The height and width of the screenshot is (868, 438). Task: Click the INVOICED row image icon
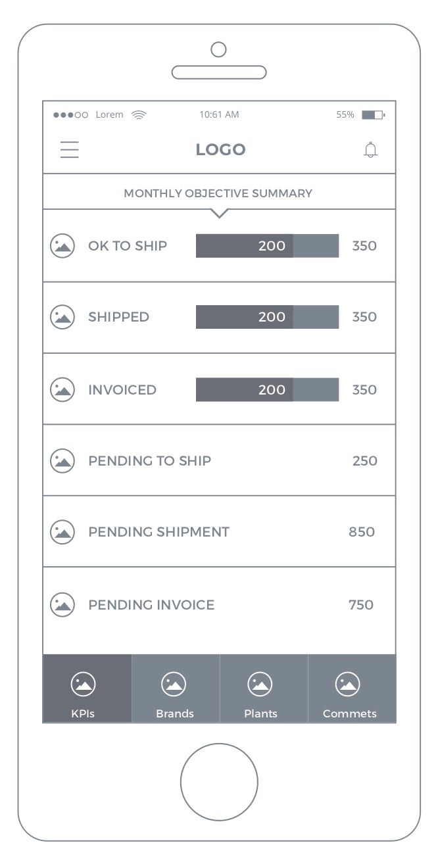[62, 389]
